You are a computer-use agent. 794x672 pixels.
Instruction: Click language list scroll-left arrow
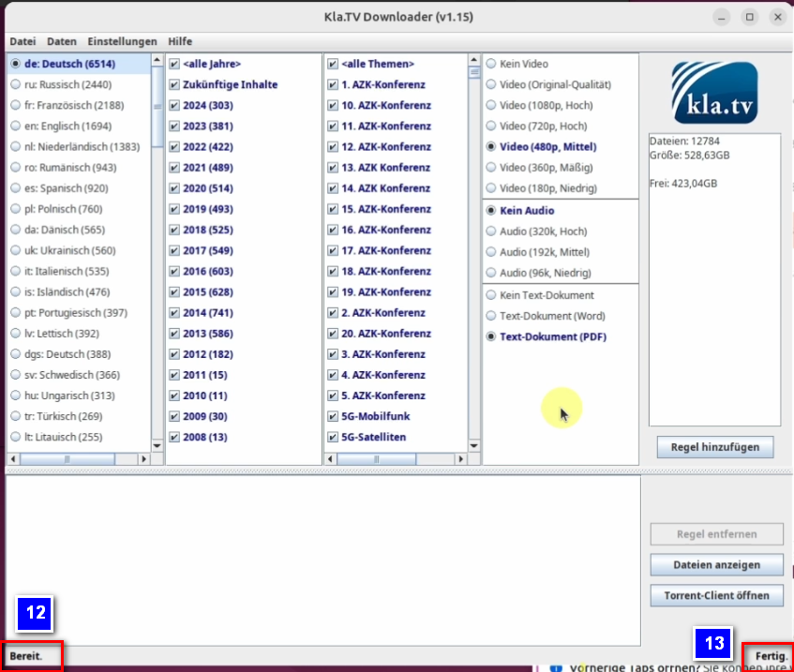click(13, 459)
